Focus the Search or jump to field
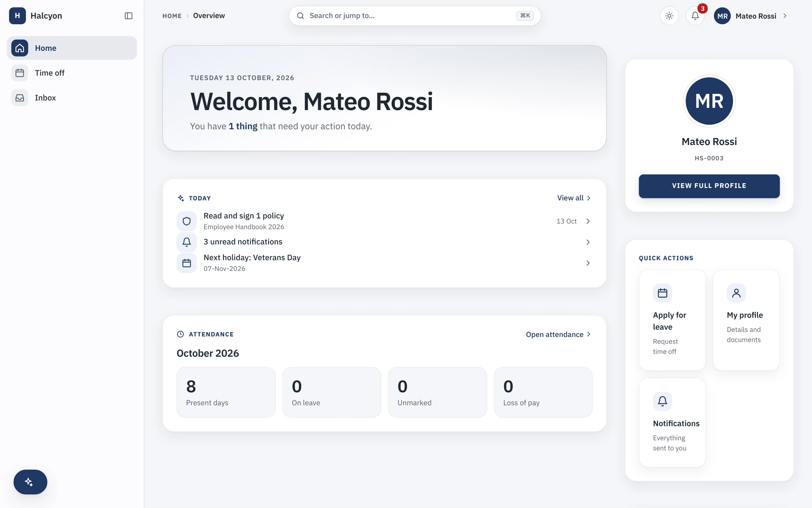Image resolution: width=812 pixels, height=508 pixels. click(x=415, y=16)
